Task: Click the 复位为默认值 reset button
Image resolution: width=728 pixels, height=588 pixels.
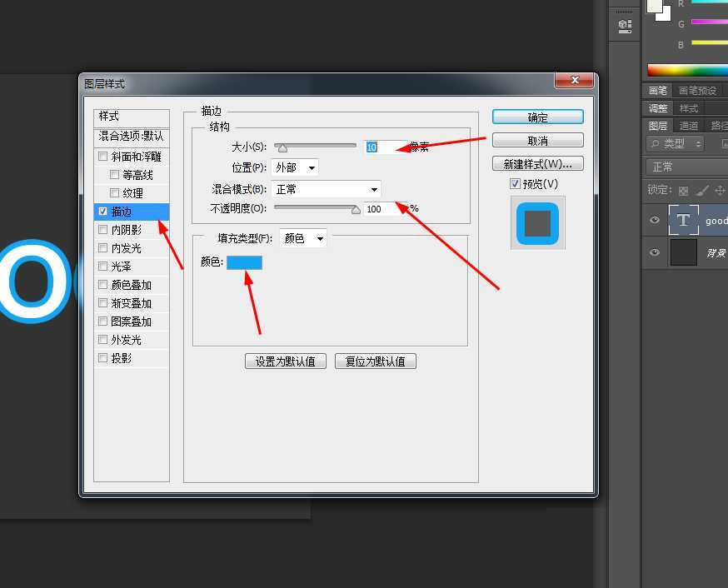Action: (376, 361)
